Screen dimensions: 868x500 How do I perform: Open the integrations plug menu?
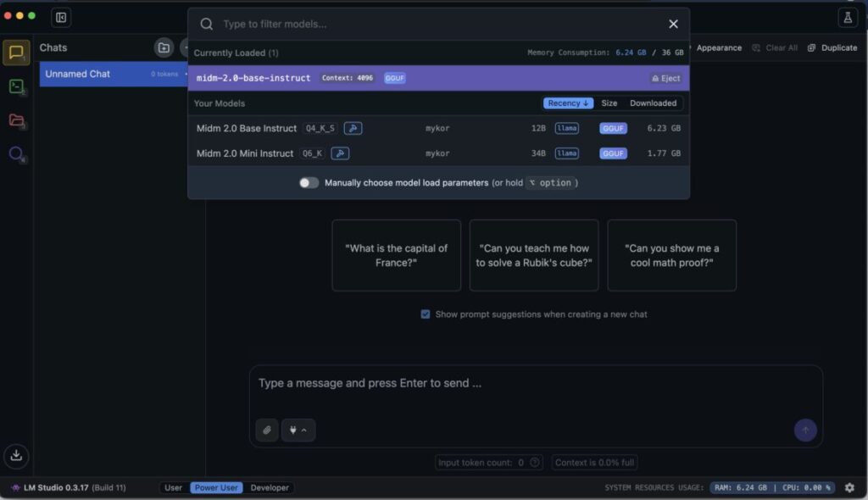pyautogui.click(x=298, y=430)
